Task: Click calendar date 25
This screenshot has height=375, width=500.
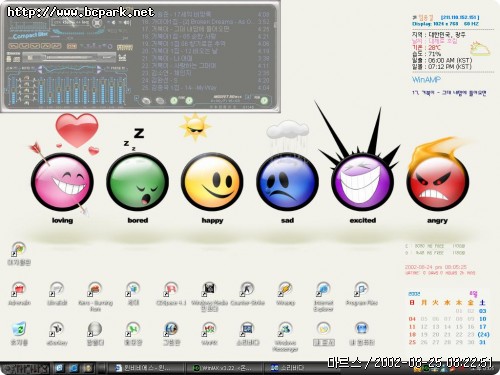Action: pos(412,342)
